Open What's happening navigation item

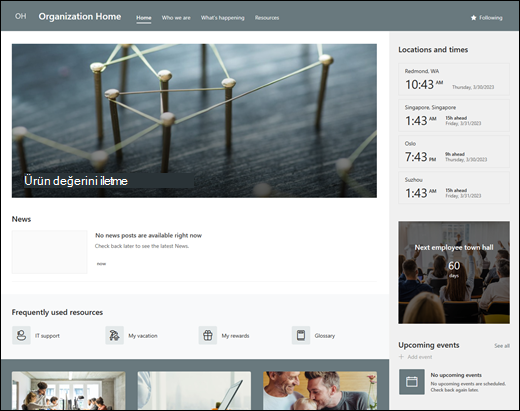tap(223, 18)
